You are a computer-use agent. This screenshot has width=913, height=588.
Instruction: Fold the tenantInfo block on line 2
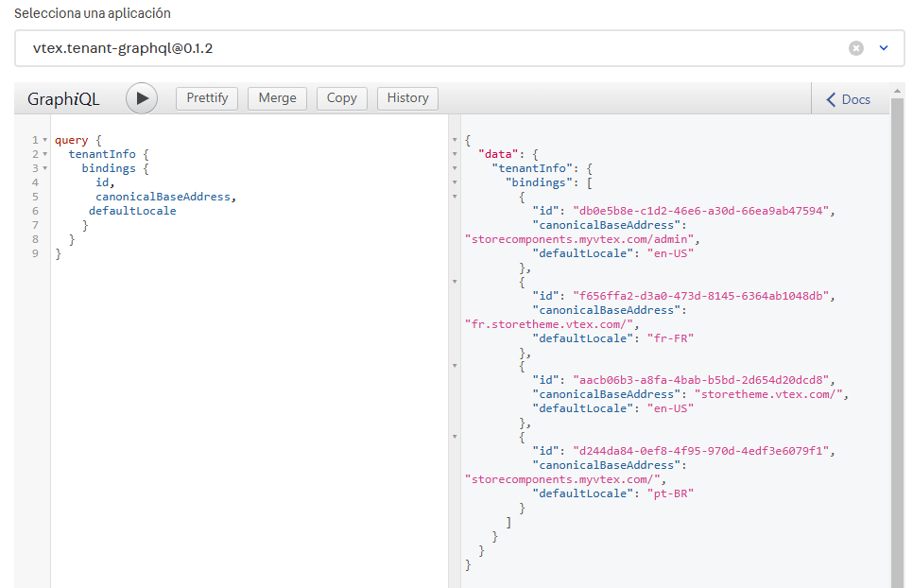(44, 154)
